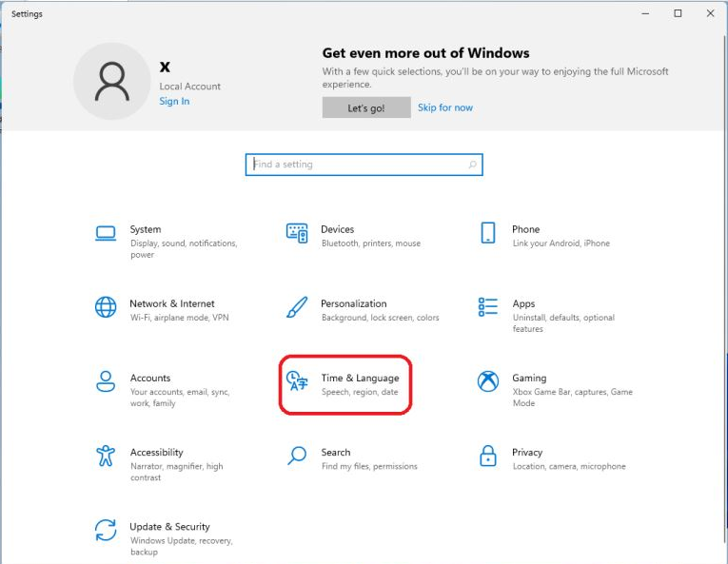The height and width of the screenshot is (564, 728).
Task: Select the Accounts person icon
Action: (x=106, y=381)
